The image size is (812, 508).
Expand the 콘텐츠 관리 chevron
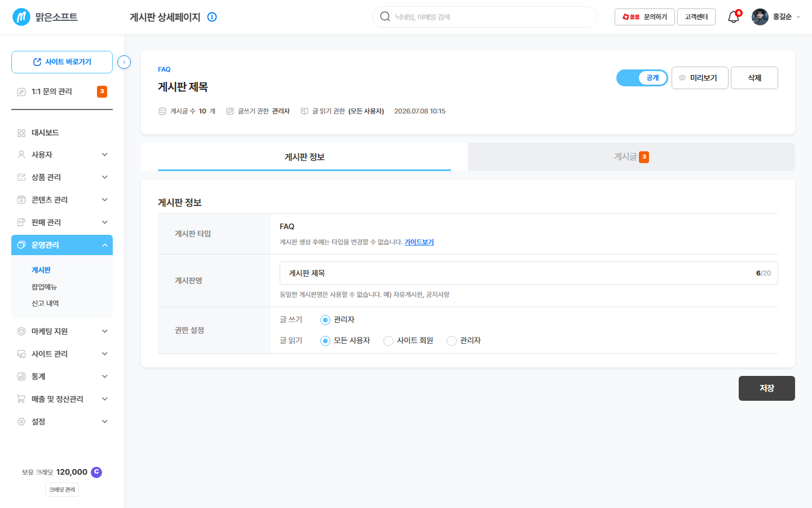tap(105, 200)
